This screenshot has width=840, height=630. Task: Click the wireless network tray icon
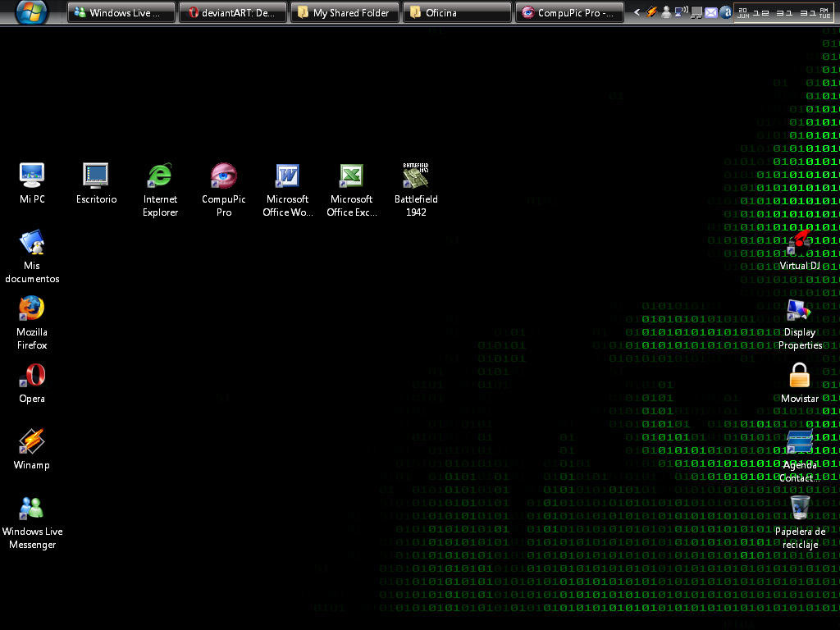pos(681,11)
